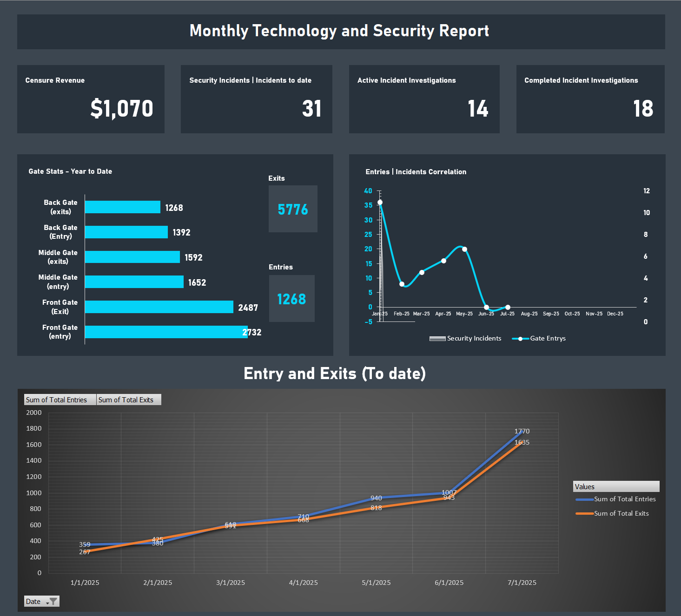Select the 1652 bar data label
This screenshot has width=681, height=616.
coord(197,282)
